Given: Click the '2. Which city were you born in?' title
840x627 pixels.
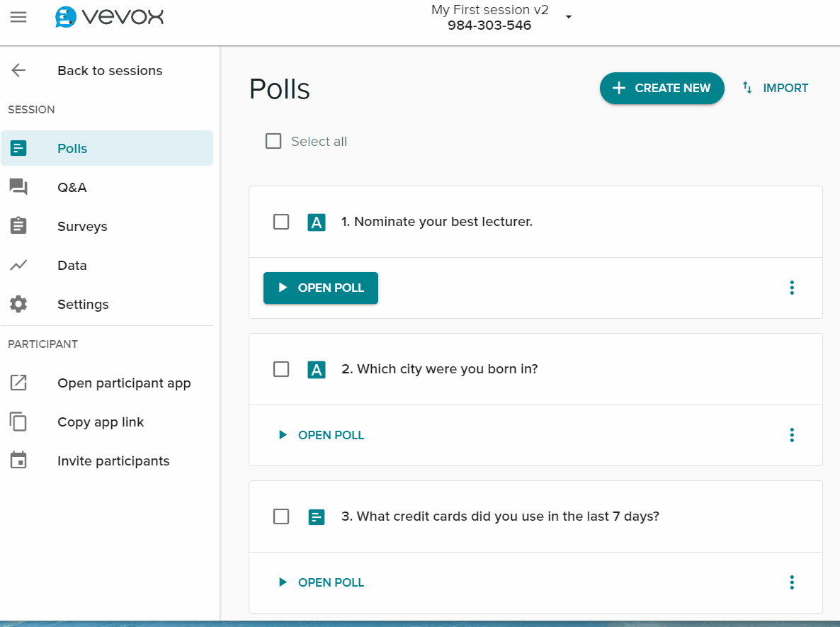Looking at the screenshot, I should (439, 369).
